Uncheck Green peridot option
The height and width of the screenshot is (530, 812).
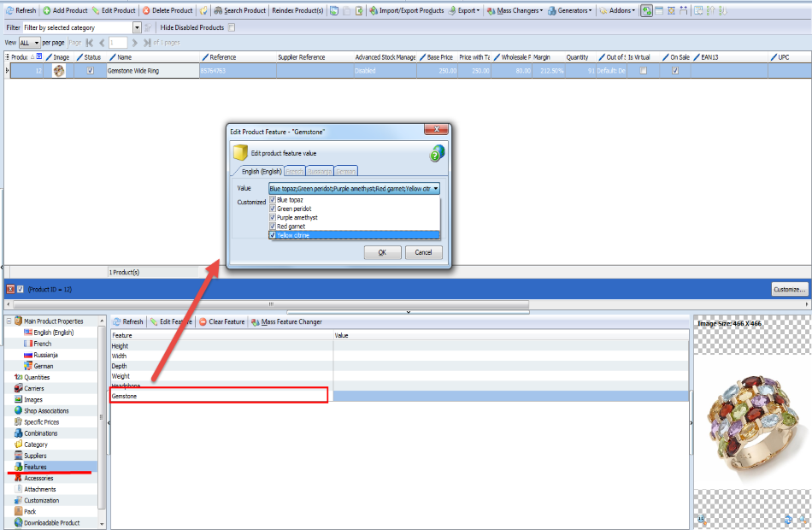273,209
